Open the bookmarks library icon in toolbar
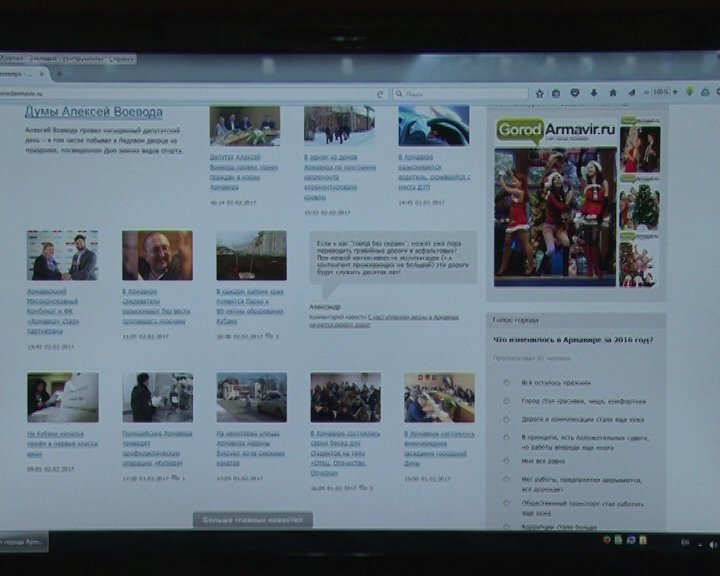 click(x=556, y=94)
